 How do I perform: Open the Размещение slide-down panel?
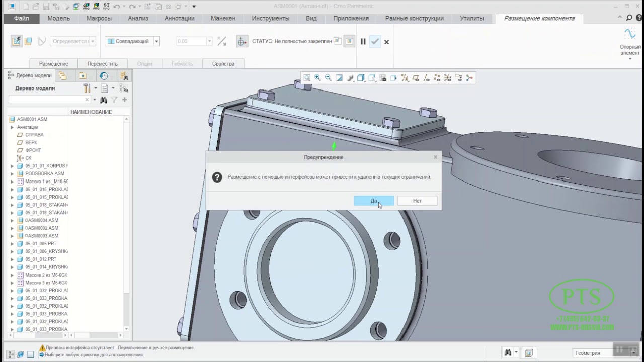point(54,64)
